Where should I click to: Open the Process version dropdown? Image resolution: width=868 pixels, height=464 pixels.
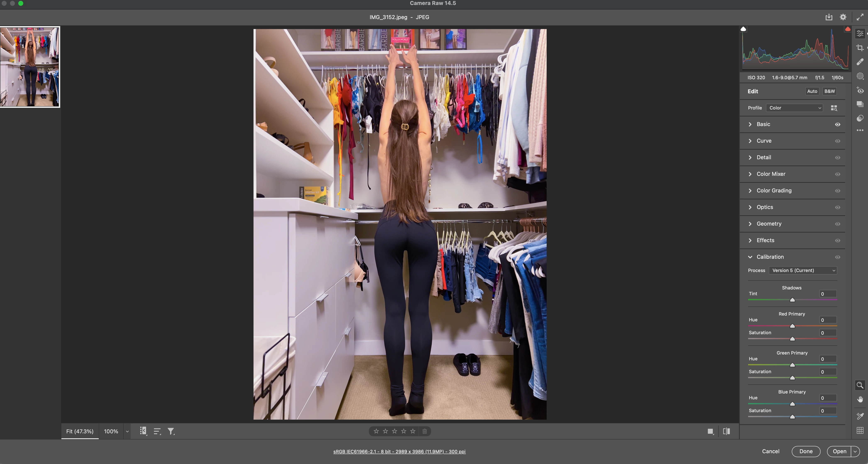[803, 270]
